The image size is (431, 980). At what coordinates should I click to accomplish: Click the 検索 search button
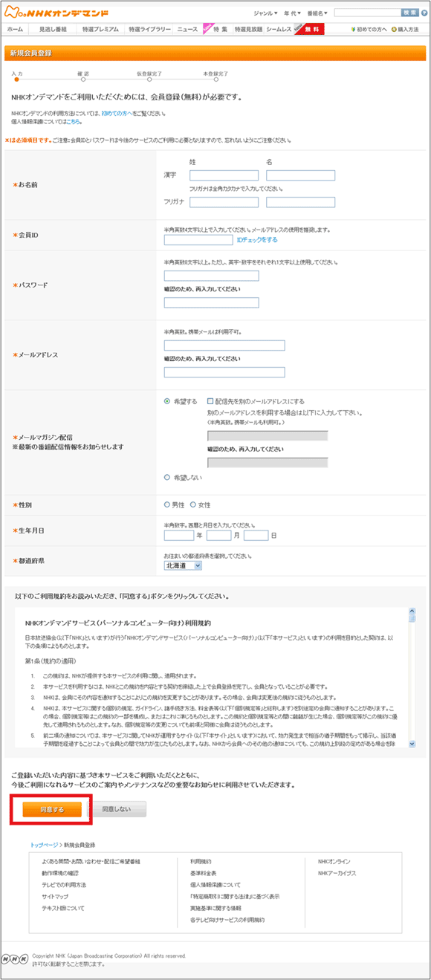pos(410,13)
